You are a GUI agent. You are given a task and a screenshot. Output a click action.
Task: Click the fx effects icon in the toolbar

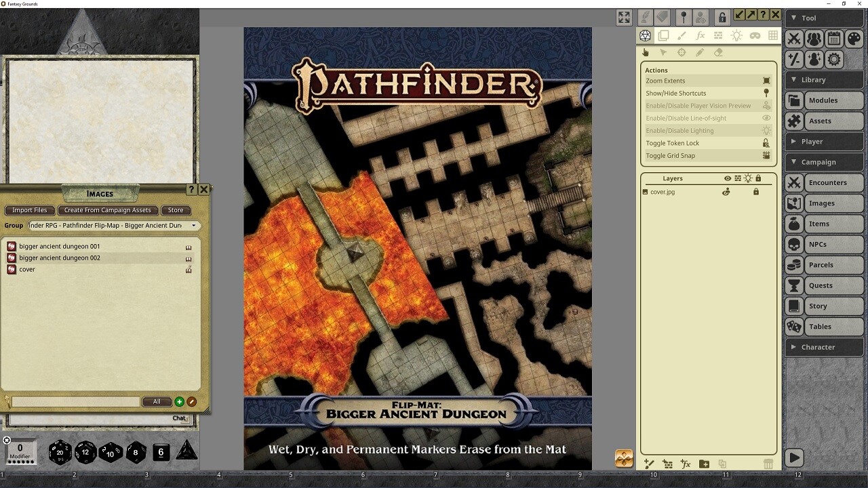click(700, 36)
